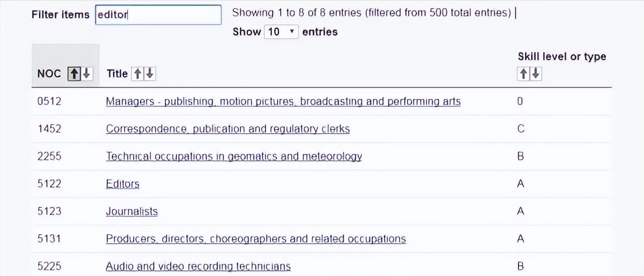Open the Show entries count dropdown
This screenshot has width=644, height=276.
(281, 32)
